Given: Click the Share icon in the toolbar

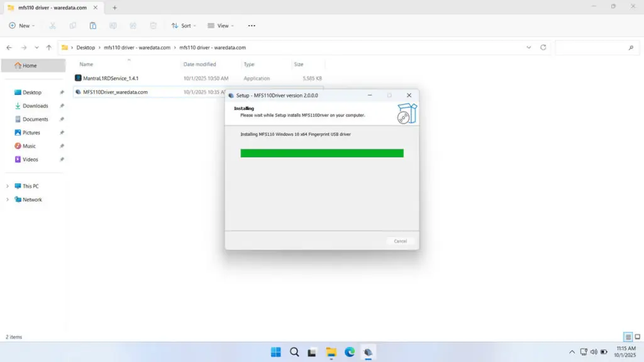Looking at the screenshot, I should [x=133, y=26].
